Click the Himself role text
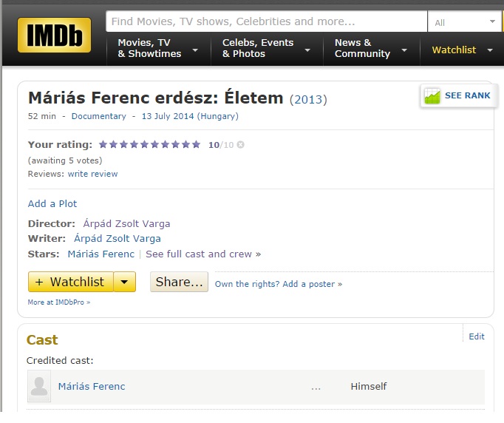Image resolution: width=504 pixels, height=423 pixels. point(369,386)
